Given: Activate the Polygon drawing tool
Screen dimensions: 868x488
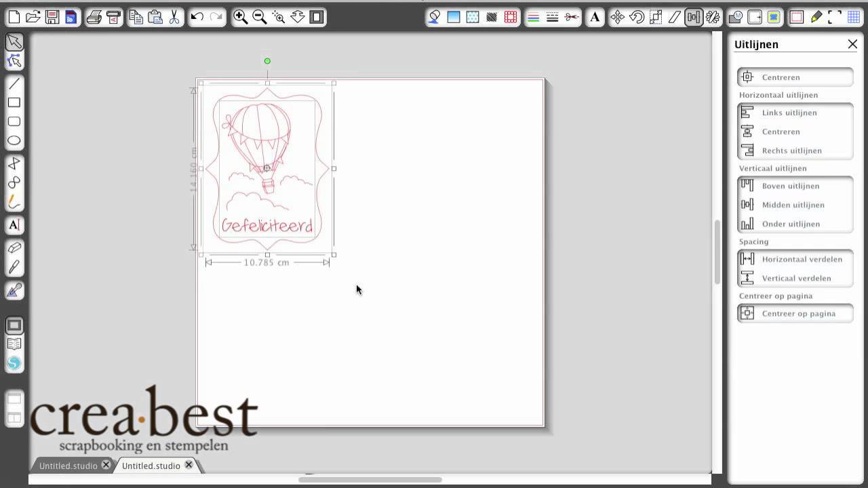Looking at the screenshot, I should [x=14, y=164].
